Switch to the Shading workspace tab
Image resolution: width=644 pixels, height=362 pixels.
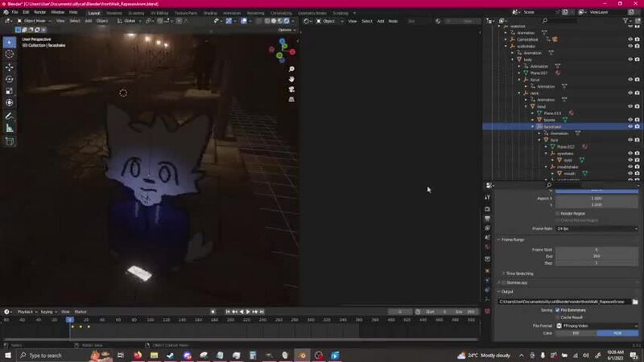(x=209, y=13)
